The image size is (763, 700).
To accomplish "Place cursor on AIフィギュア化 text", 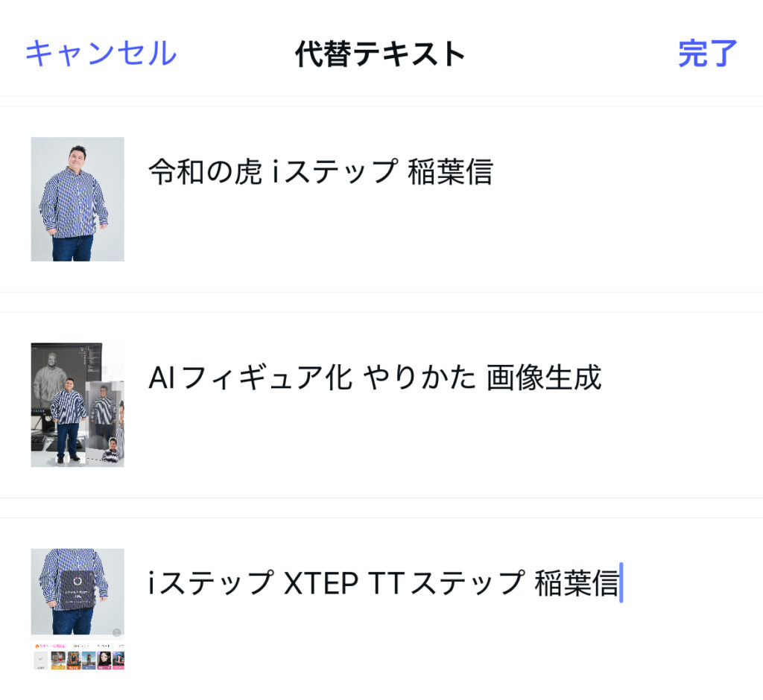I will click(x=250, y=378).
